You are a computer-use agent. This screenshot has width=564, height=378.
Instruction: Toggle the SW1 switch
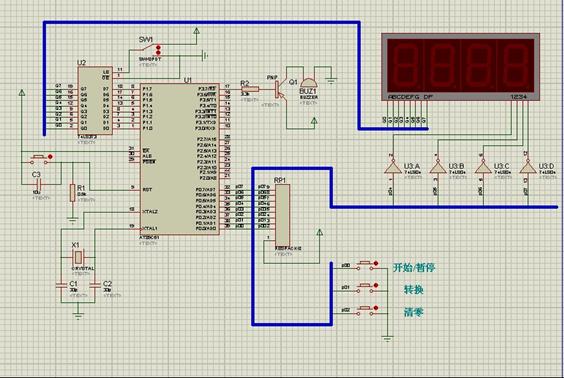149,48
